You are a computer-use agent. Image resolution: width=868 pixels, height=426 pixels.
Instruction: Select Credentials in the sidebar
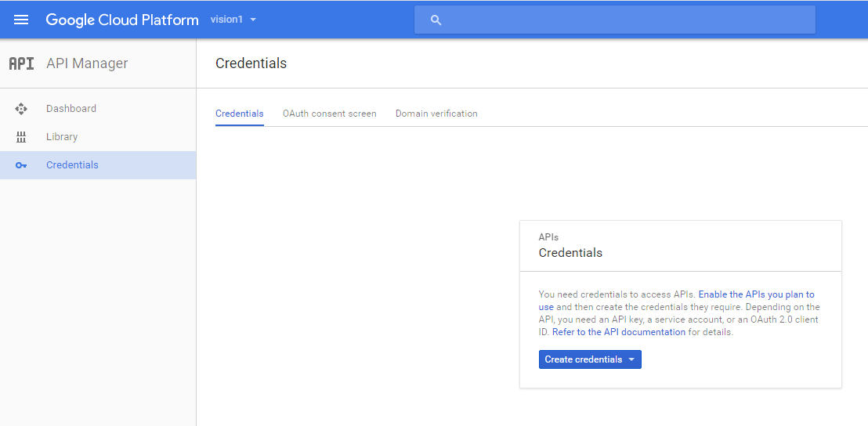pos(98,165)
